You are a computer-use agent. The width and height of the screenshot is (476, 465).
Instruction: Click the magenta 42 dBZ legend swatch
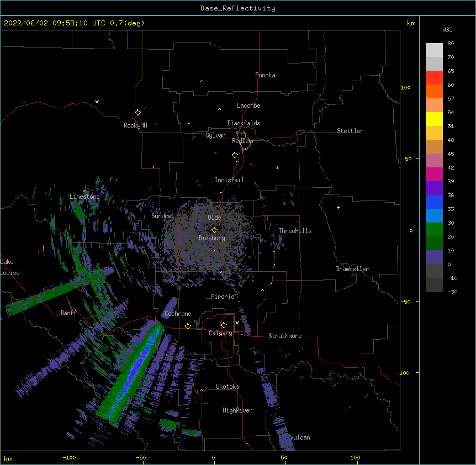(x=434, y=174)
